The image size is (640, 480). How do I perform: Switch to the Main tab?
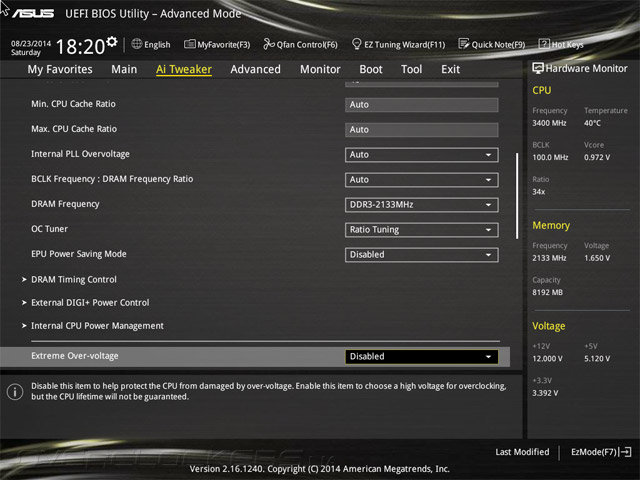tap(124, 69)
